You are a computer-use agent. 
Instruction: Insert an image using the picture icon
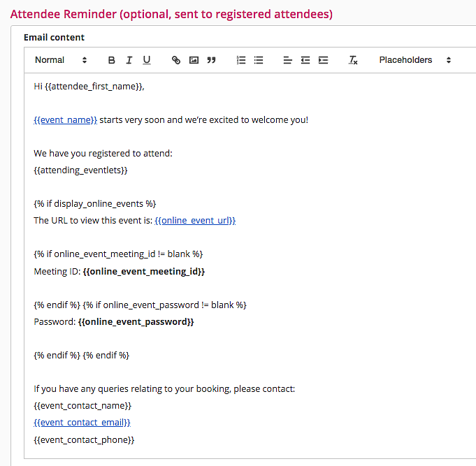(x=194, y=60)
